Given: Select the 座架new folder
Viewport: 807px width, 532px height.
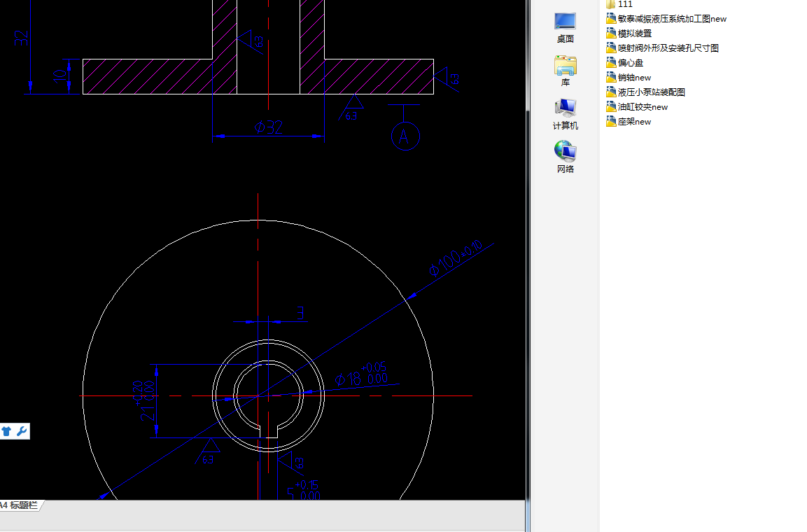Looking at the screenshot, I should [x=629, y=122].
